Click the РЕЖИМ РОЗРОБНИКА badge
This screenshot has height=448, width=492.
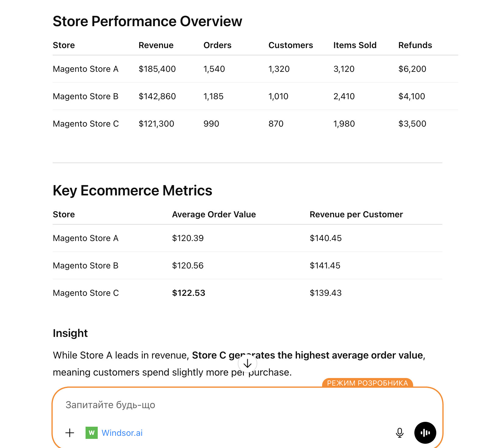[367, 383]
